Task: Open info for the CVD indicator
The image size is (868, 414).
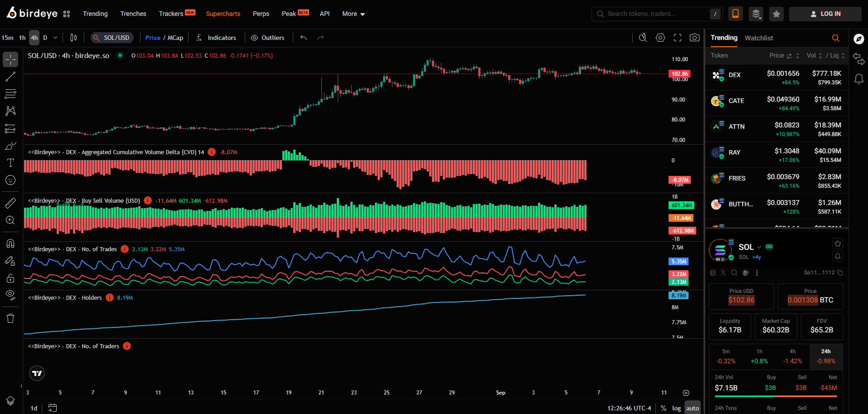Action: pos(212,152)
